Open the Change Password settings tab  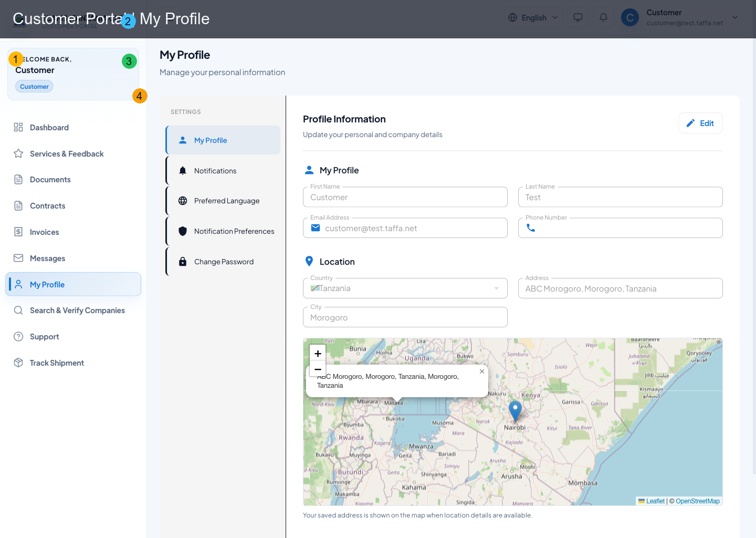pyautogui.click(x=223, y=262)
